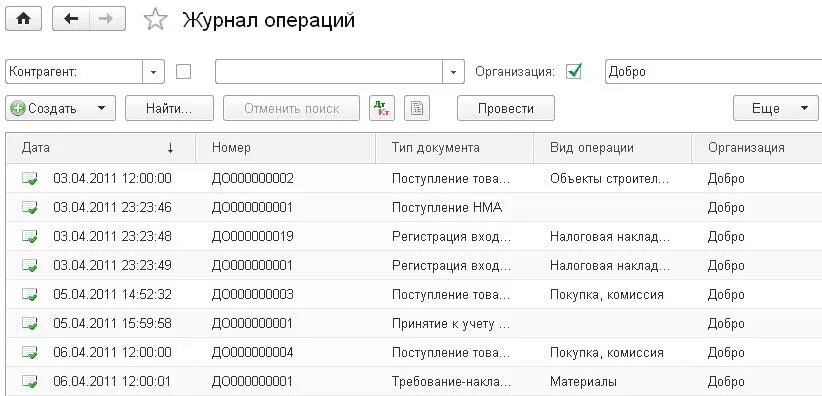This screenshot has width=822, height=396.
Task: Click status icon of Поступление НМА row
Action: [29, 207]
